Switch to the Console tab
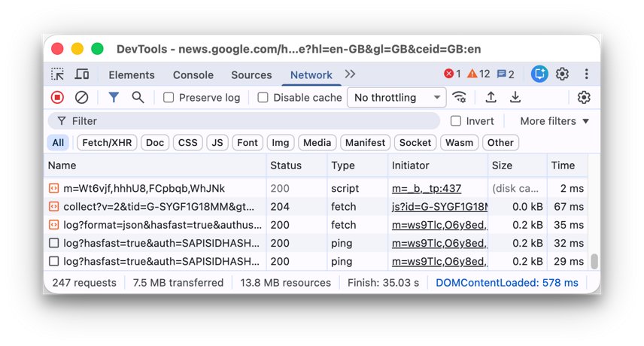Screen dimensions: 644x346 pyautogui.click(x=193, y=74)
